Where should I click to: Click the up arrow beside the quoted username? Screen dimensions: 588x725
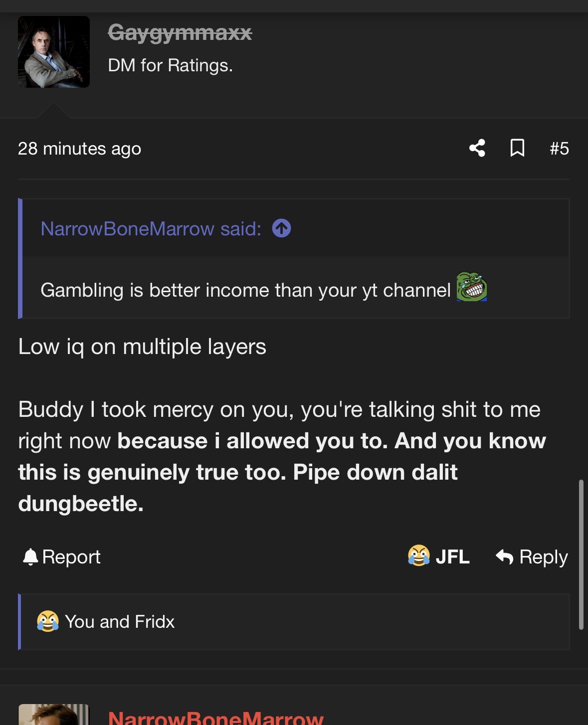point(281,228)
